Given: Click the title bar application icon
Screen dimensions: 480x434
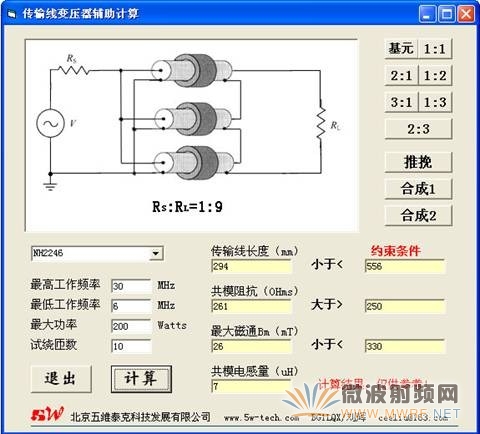Looking at the screenshot, I should (12, 14).
